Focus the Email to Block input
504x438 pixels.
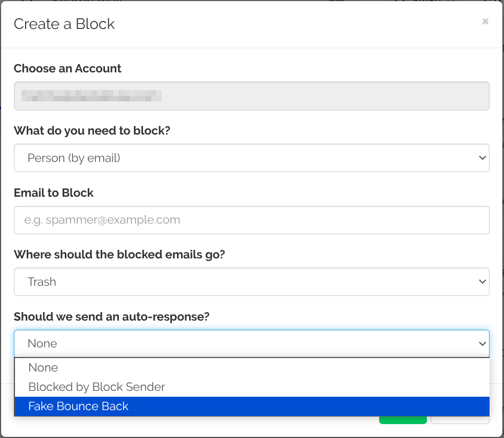tap(251, 220)
